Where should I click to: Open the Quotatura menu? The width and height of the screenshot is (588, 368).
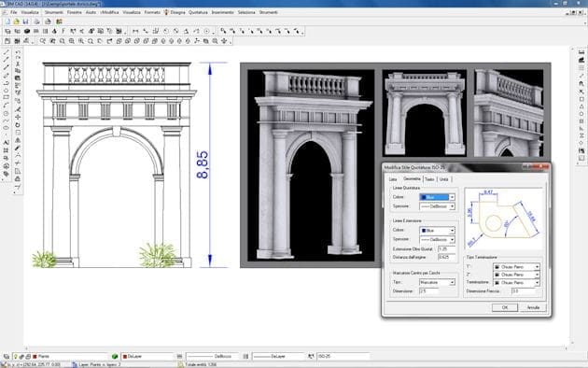198,12
